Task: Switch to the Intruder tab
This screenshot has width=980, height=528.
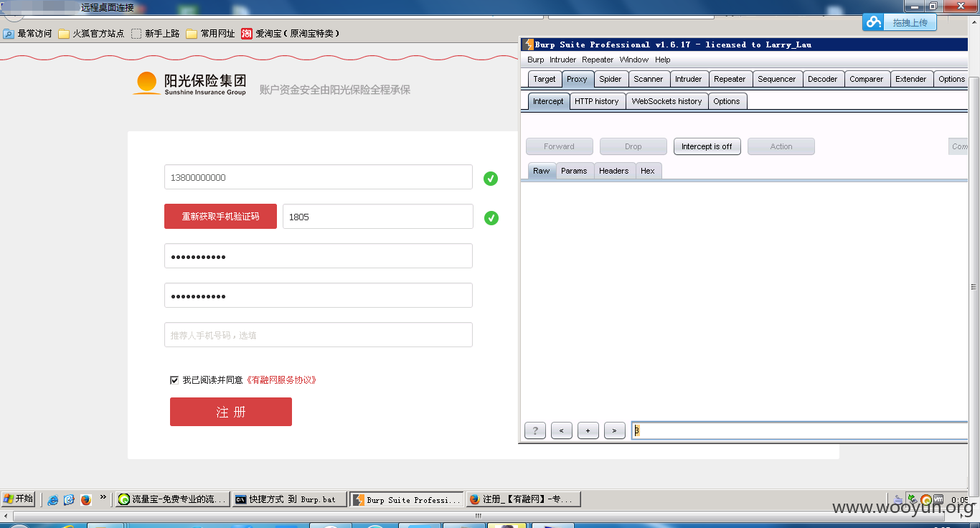Action: (688, 79)
